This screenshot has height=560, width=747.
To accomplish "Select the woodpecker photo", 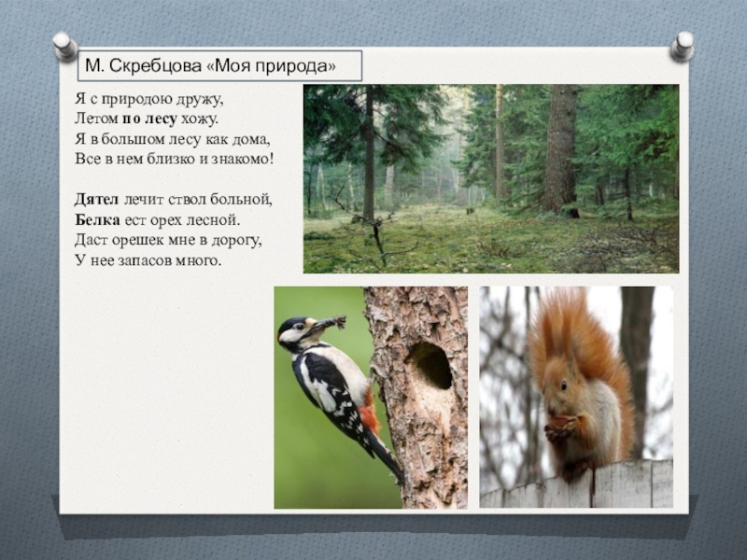I will coord(370,397).
